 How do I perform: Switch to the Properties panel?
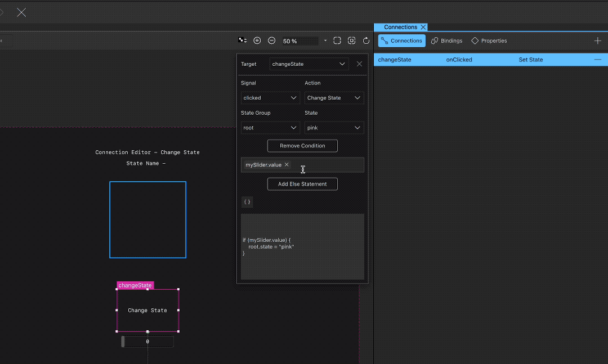point(489,41)
